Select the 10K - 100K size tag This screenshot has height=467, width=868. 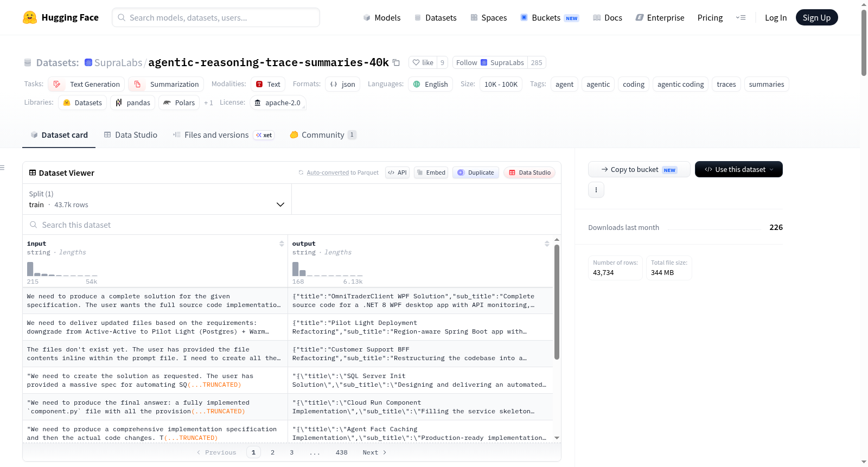tap(501, 84)
